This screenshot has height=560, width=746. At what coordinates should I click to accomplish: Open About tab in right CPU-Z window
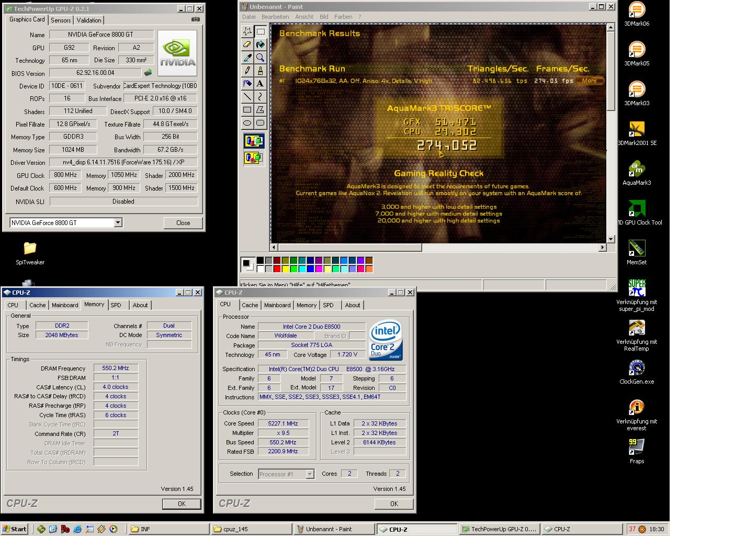[x=352, y=305]
